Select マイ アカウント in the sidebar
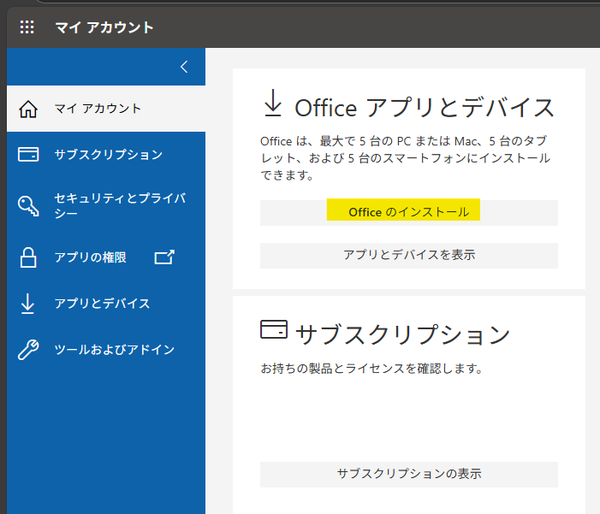 [97, 109]
